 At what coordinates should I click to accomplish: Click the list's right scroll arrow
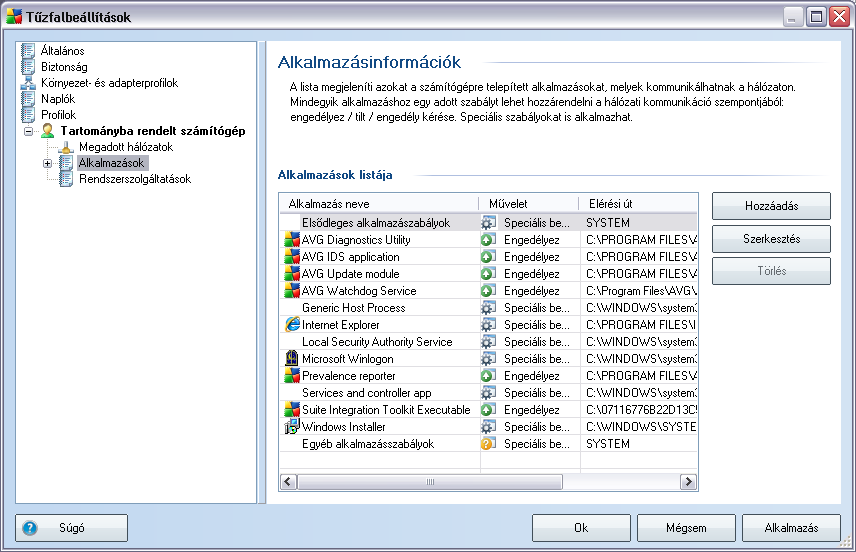[x=688, y=482]
